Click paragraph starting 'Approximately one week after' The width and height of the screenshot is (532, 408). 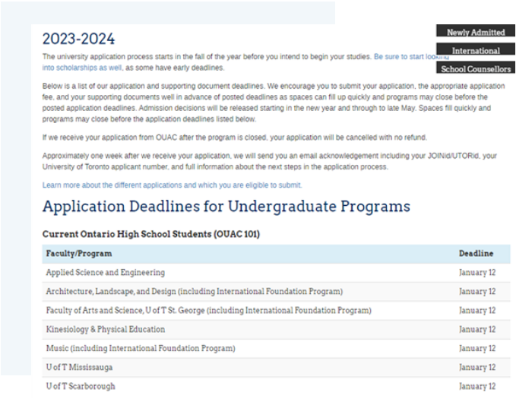click(269, 161)
